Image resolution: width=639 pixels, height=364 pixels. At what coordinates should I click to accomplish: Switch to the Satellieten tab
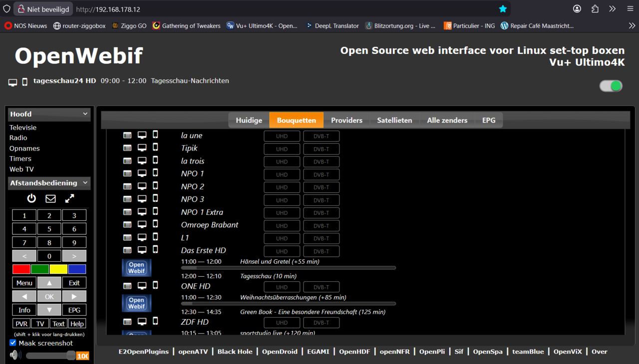[394, 120]
